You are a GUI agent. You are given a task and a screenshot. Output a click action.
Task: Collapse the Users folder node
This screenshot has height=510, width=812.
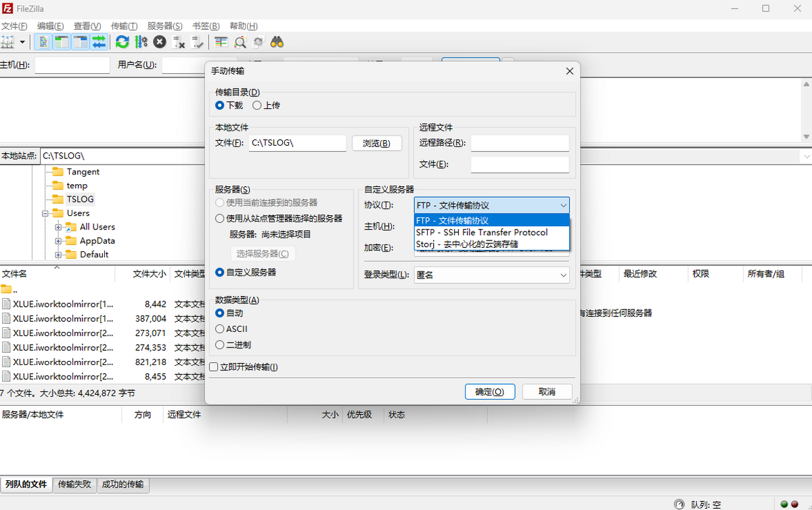pos(45,213)
